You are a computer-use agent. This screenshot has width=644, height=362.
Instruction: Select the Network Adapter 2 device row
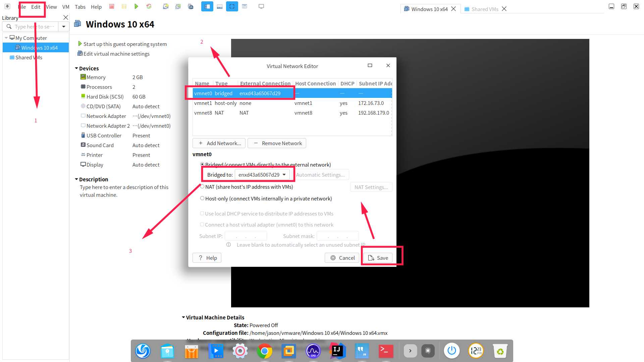[x=126, y=126]
